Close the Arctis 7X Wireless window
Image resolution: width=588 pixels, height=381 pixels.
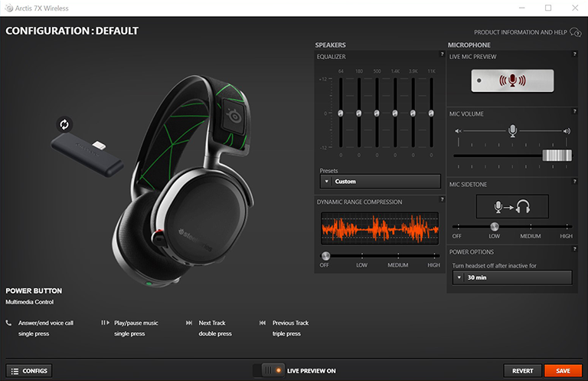[x=575, y=8]
